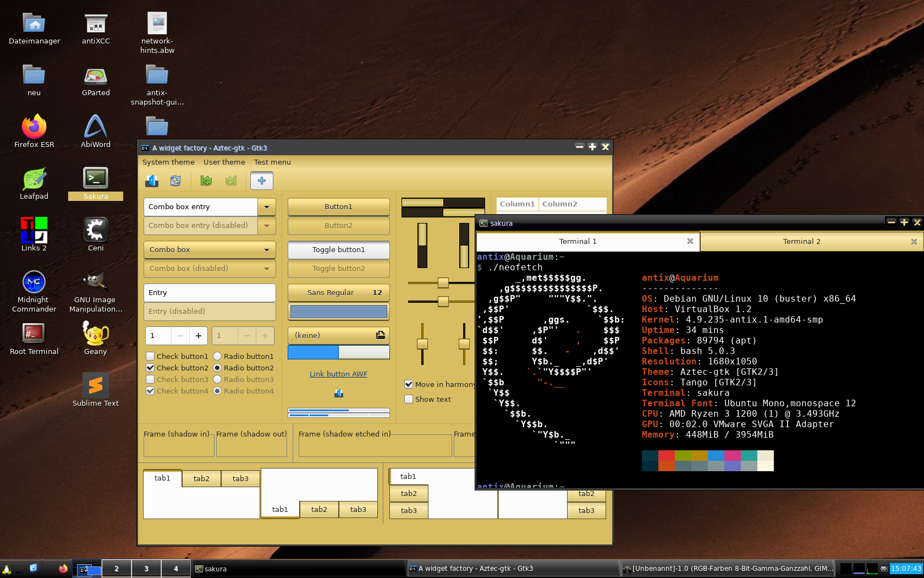Click into the Entry text field

pyautogui.click(x=210, y=293)
